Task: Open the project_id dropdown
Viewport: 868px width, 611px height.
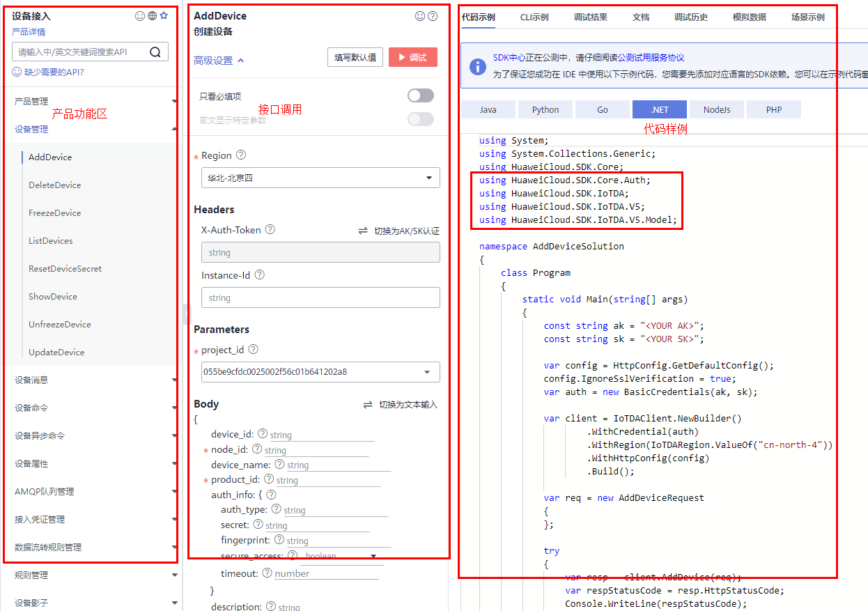Action: click(x=320, y=372)
